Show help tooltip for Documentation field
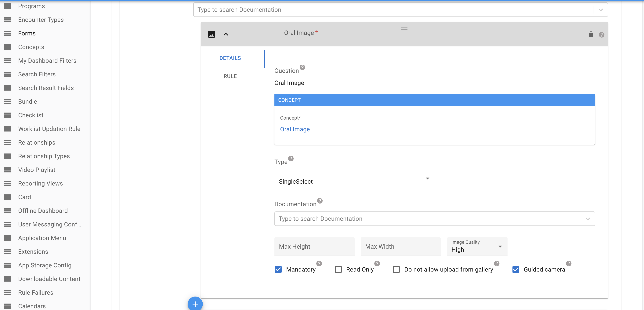This screenshot has width=644, height=310. click(x=320, y=201)
